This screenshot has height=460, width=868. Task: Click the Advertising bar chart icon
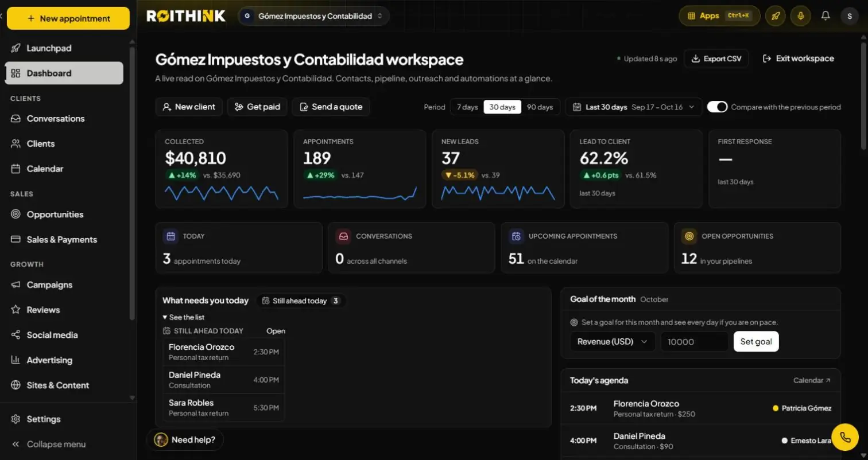(16, 360)
